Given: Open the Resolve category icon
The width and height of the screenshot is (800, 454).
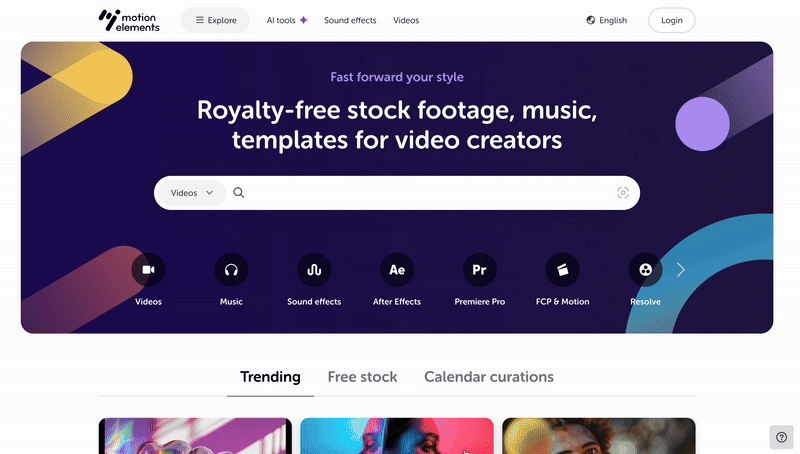Looking at the screenshot, I should pos(645,269).
